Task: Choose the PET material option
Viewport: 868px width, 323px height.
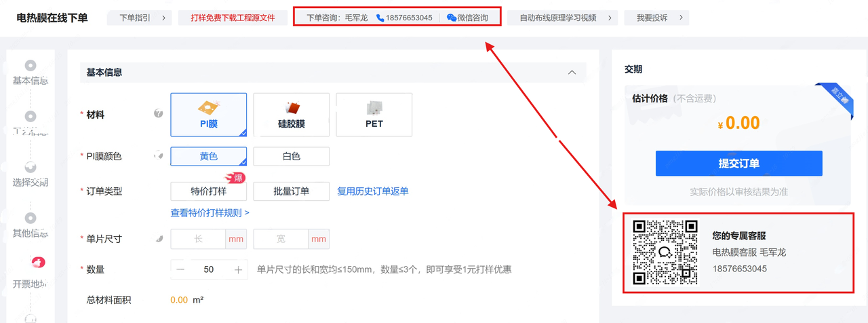Action: tap(374, 114)
